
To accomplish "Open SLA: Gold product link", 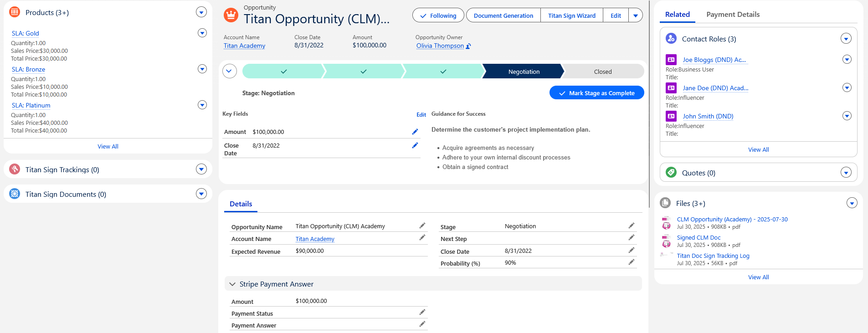I will [26, 33].
